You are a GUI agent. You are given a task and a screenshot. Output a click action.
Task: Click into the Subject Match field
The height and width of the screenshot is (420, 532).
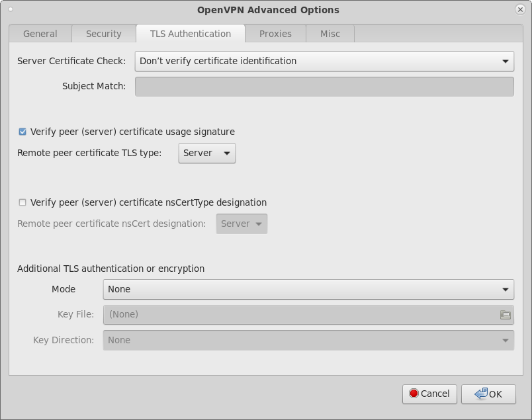324,87
